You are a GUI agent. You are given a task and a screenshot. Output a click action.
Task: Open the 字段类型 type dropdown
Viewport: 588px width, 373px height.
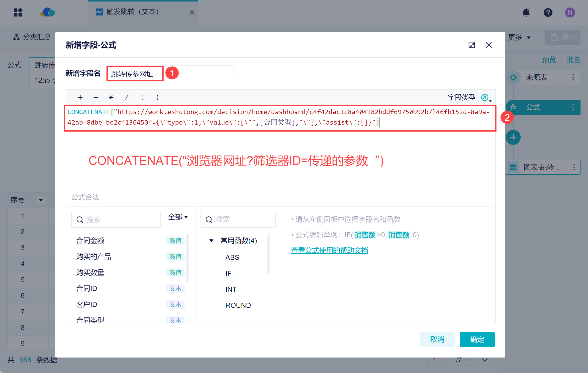(x=486, y=97)
